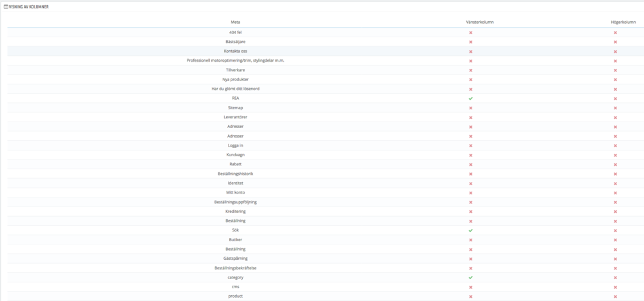Toggle left column for Butiker

click(471, 241)
